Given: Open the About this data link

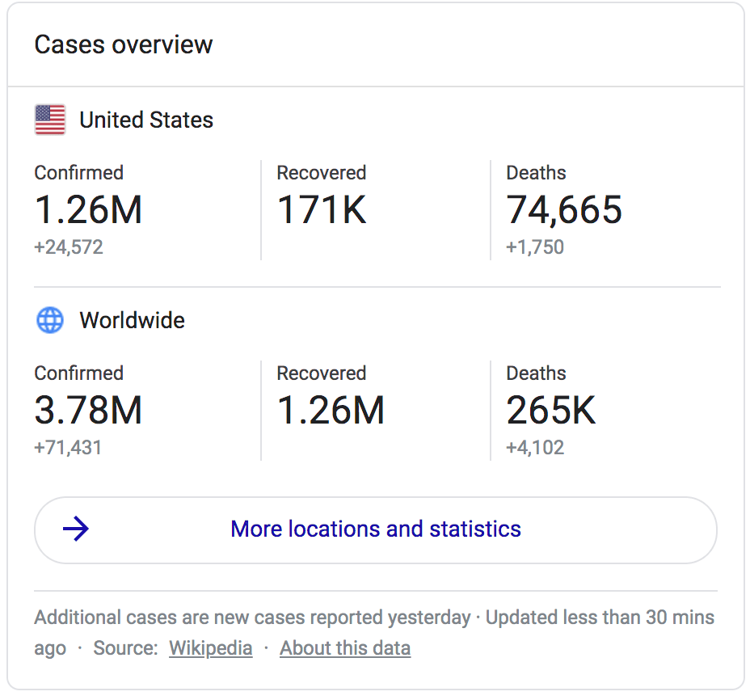Looking at the screenshot, I should (x=345, y=648).
